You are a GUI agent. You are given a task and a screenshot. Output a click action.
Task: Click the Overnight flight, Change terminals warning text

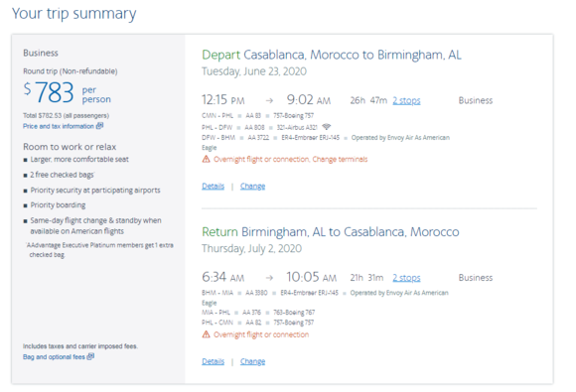[x=291, y=160]
